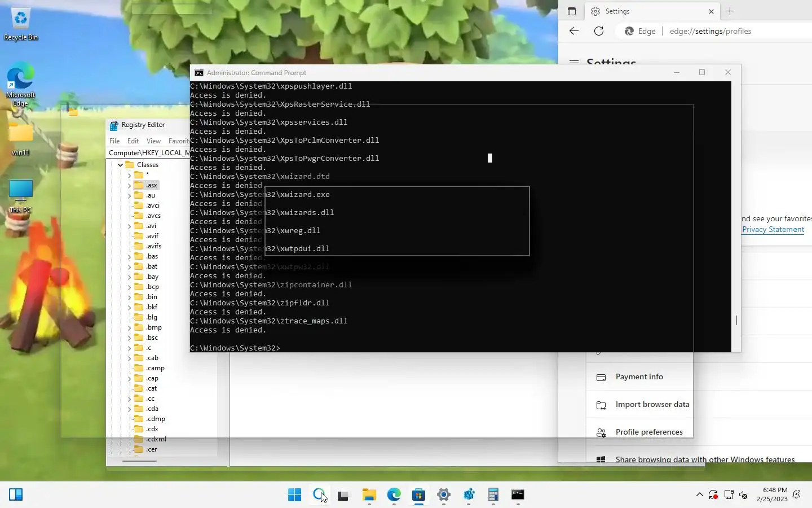Open taskbar Search
This screenshot has width=812, height=508.
(x=319, y=495)
